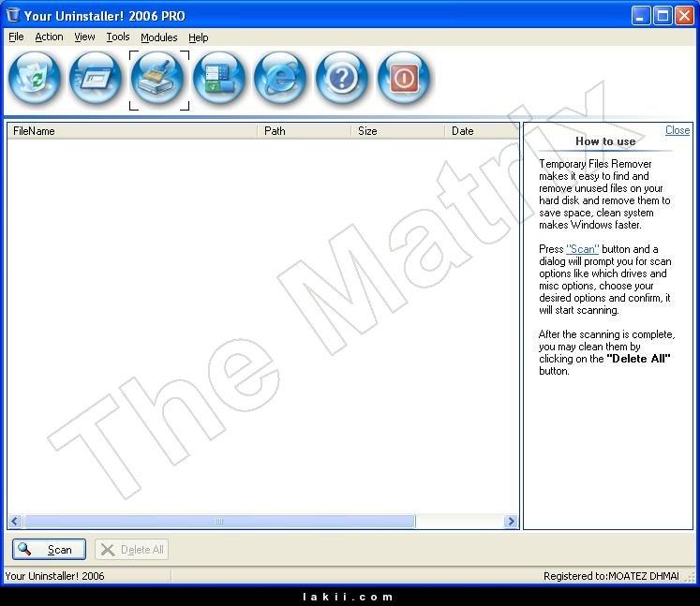This screenshot has height=606, width=700.
Task: Open the View menu
Action: (84, 37)
